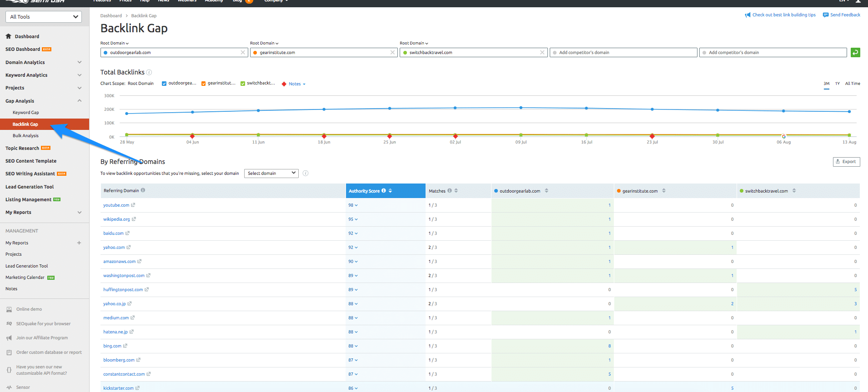This screenshot has height=392, width=868.
Task: Open the medium.com domain link
Action: (116, 318)
